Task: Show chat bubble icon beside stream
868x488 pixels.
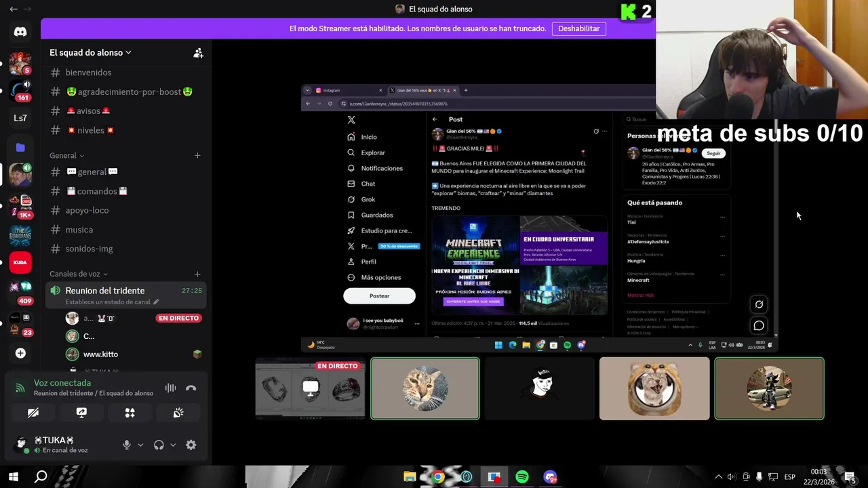Action: click(x=759, y=325)
